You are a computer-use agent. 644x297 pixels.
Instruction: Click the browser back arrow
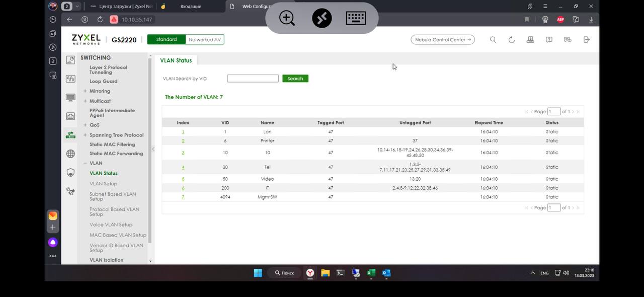(69, 20)
